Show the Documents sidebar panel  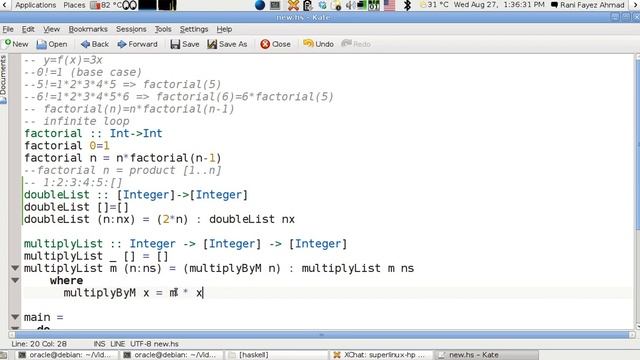pos(4,79)
